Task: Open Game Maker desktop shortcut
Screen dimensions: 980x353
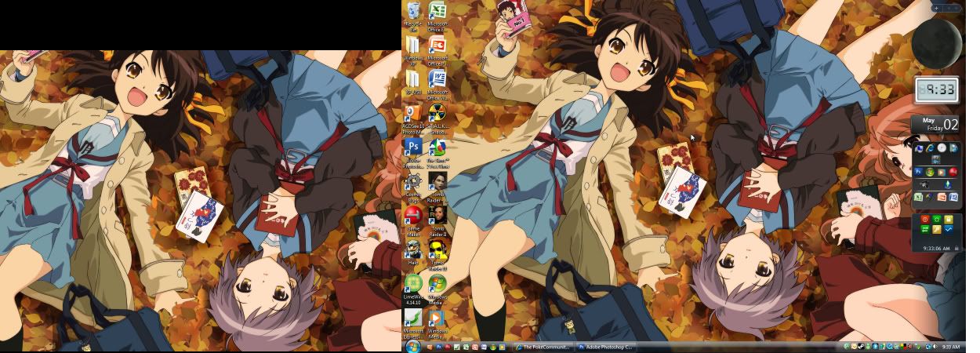Action: pyautogui.click(x=413, y=222)
